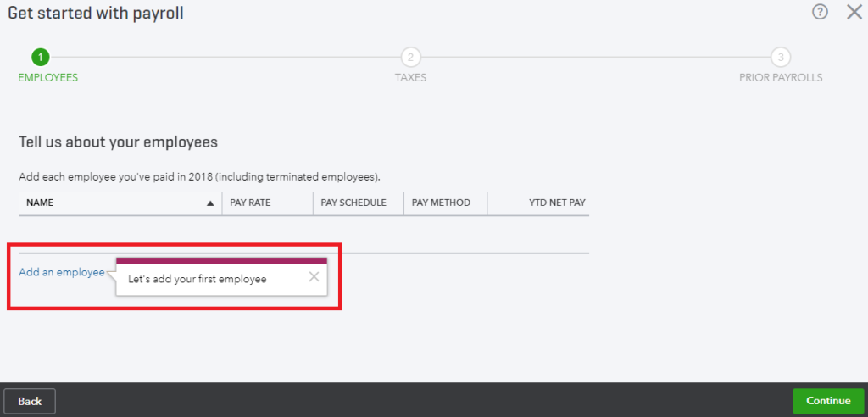Open the help question mark icon
The image size is (868, 417).
click(820, 12)
